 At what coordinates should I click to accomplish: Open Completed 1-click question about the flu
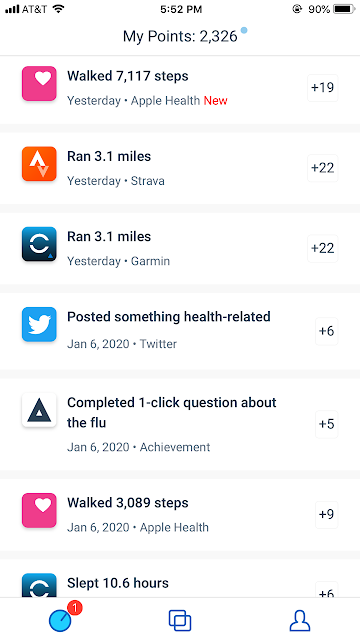click(180, 424)
